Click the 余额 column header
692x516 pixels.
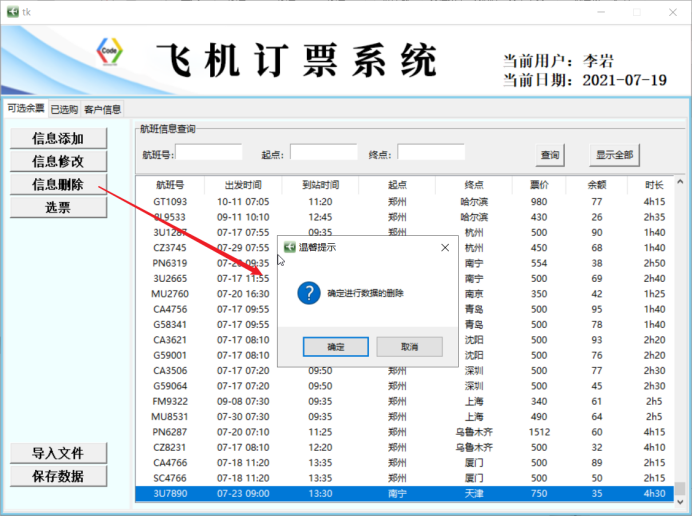597,185
